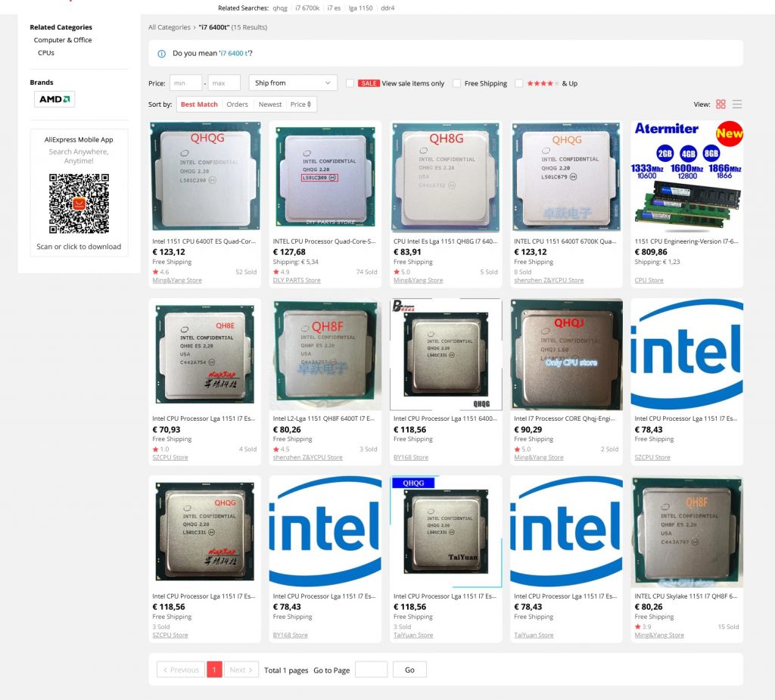Switch to grid view layout

721,104
